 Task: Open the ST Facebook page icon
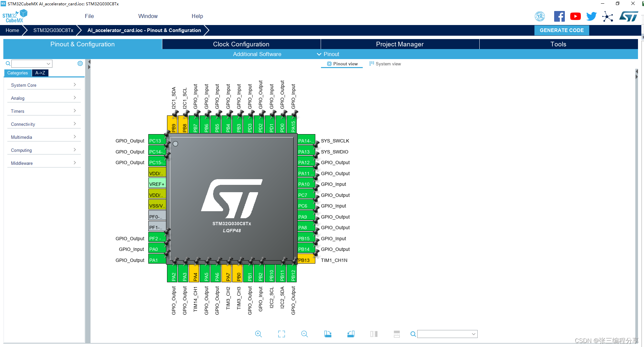click(559, 16)
